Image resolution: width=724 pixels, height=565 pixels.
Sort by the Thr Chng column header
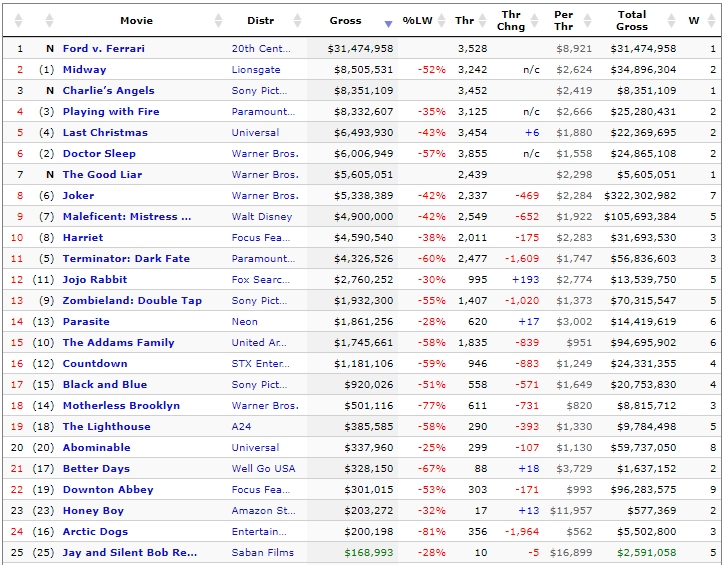coord(511,20)
